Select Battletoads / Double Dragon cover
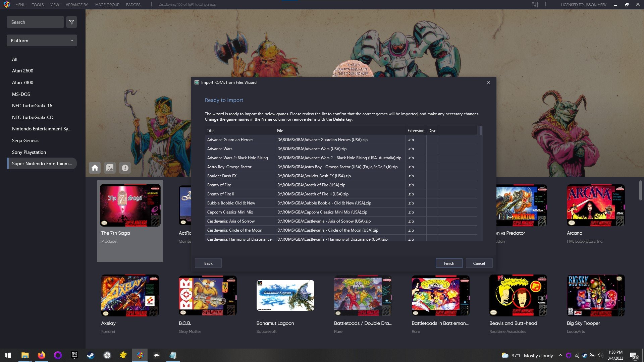The width and height of the screenshot is (644, 362). [363, 296]
